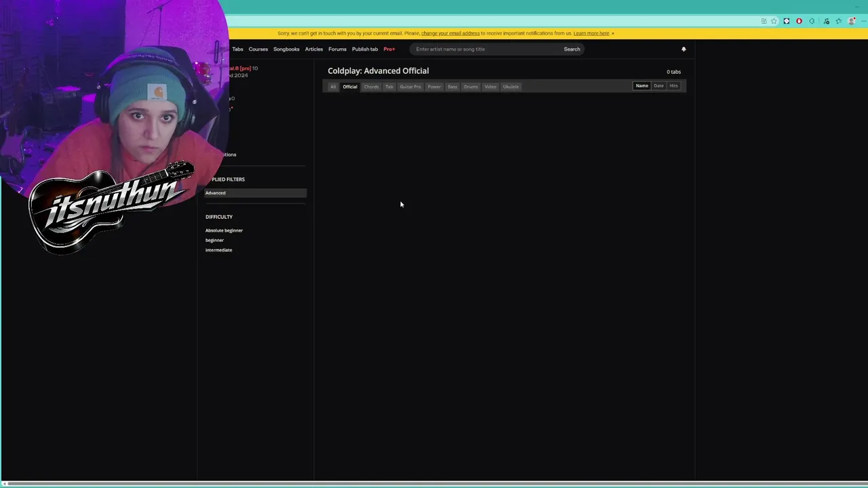Click the Coldplay: Advanced Official heading

[378, 70]
